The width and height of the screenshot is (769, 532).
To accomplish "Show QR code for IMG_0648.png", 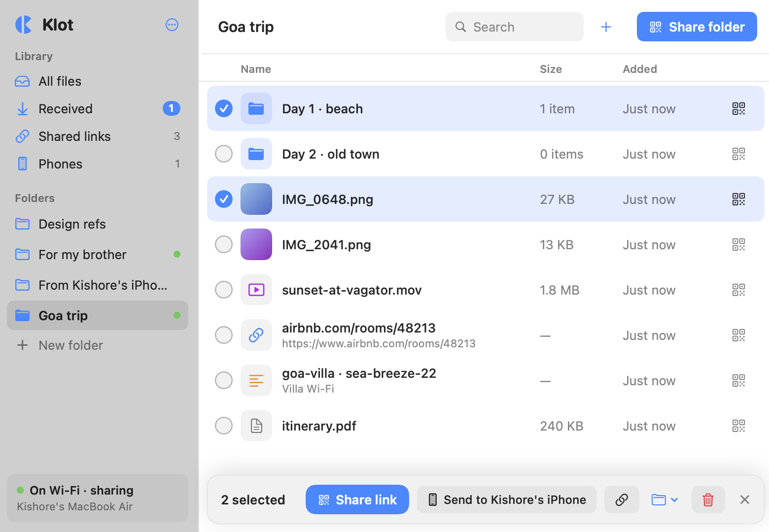I will tap(738, 199).
